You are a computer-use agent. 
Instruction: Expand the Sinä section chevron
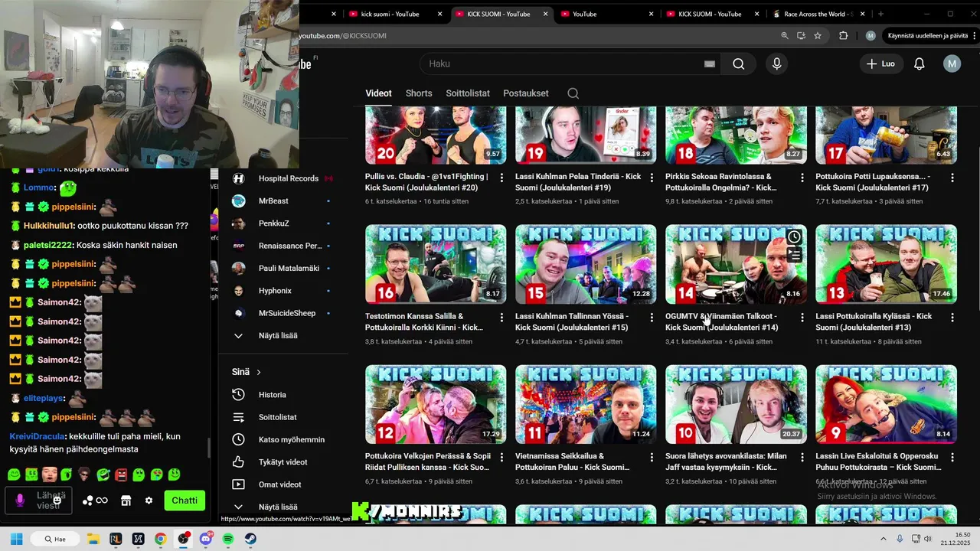[x=259, y=372]
